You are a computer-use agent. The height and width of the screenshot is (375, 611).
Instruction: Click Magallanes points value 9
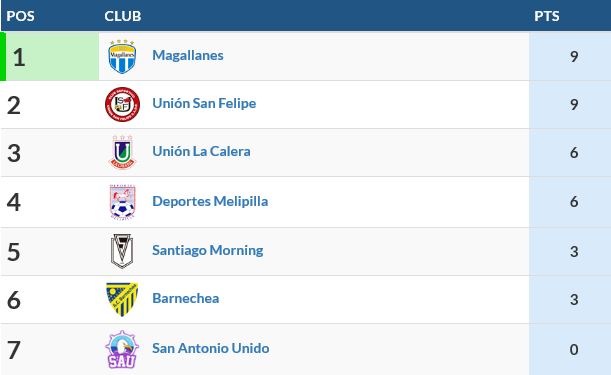(574, 57)
